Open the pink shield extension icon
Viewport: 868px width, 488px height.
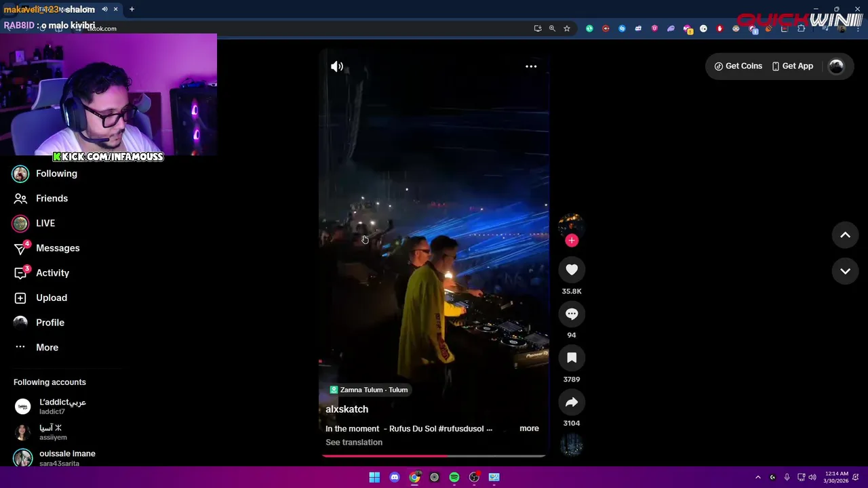pyautogui.click(x=654, y=28)
